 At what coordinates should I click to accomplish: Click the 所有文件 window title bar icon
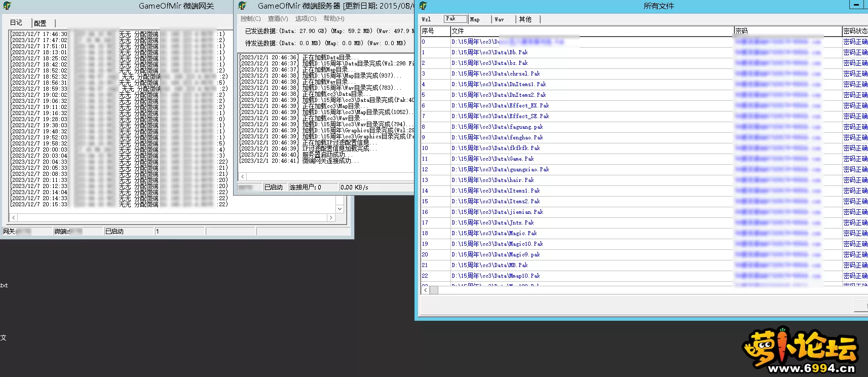tap(423, 6)
